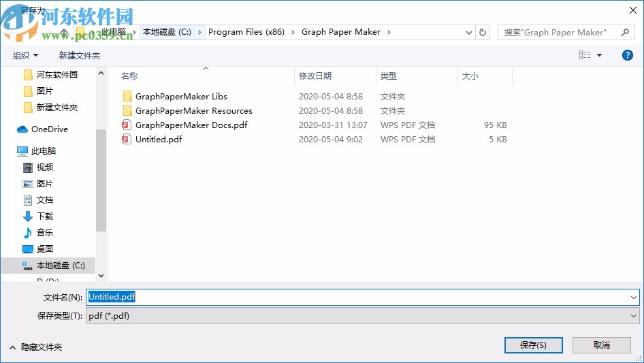
Task: Click the 音乐 music note icon
Action: coord(27,233)
